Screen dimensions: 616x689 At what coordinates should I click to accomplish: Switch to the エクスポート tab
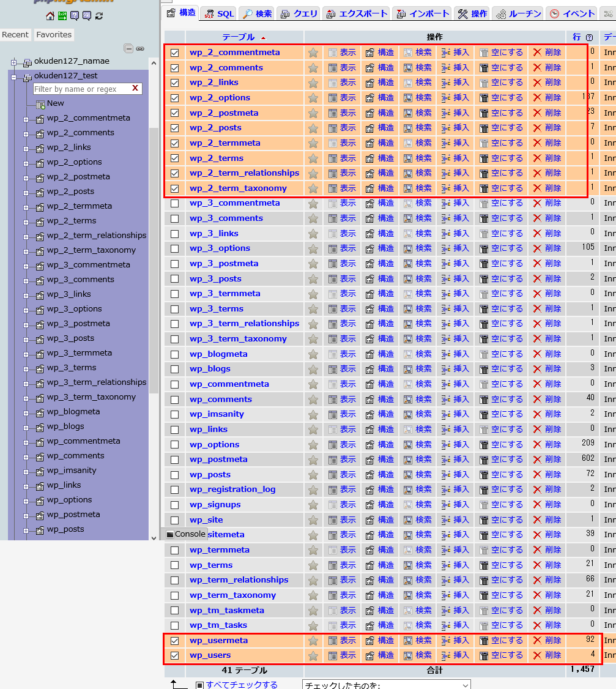point(357,13)
